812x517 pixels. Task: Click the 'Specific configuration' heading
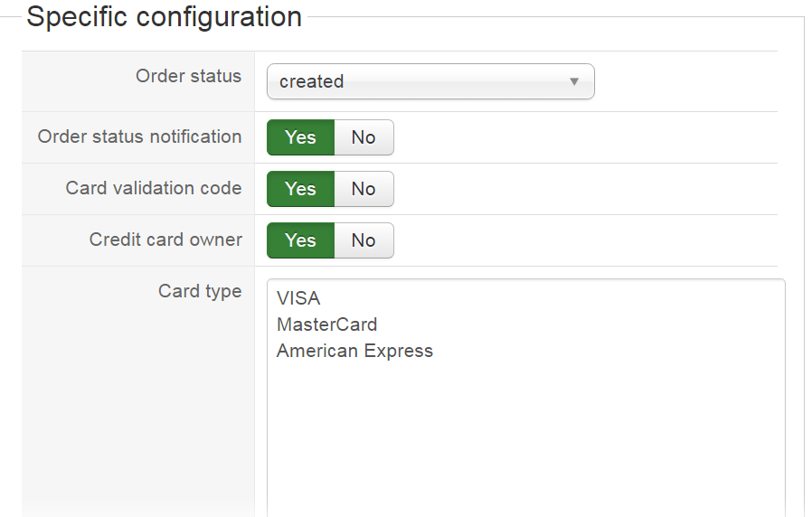coord(164,16)
